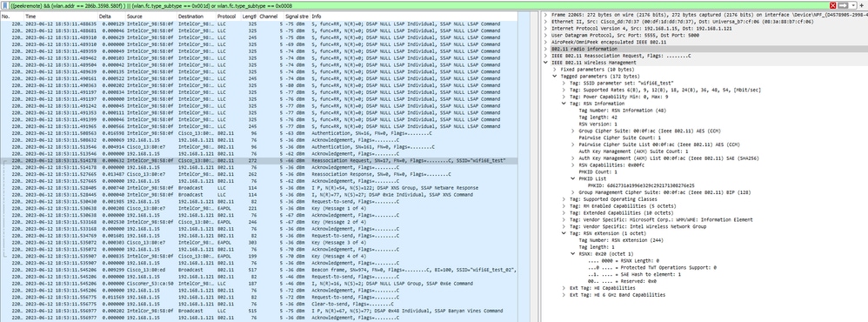
Task: Expand the Extended Capabilities (10 octets) tag
Action: (564, 213)
